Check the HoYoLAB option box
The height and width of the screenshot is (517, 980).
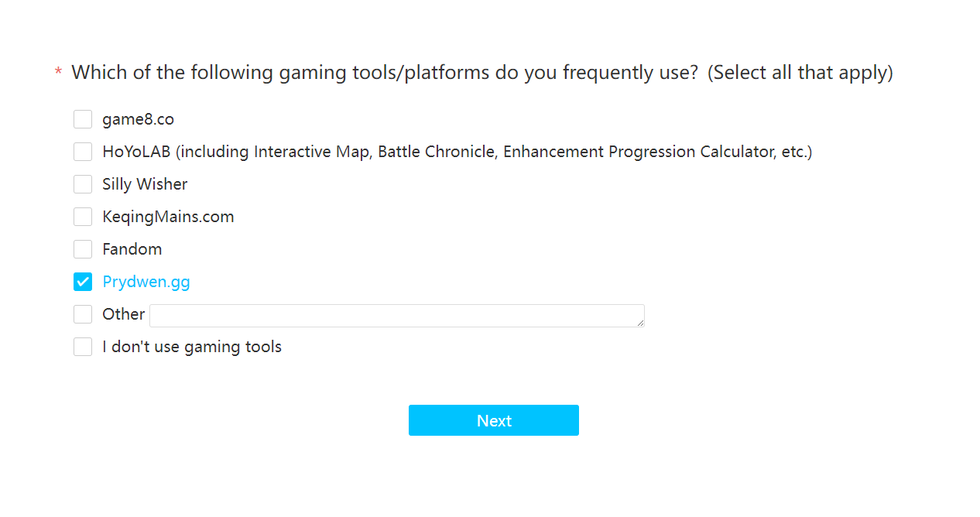(83, 152)
